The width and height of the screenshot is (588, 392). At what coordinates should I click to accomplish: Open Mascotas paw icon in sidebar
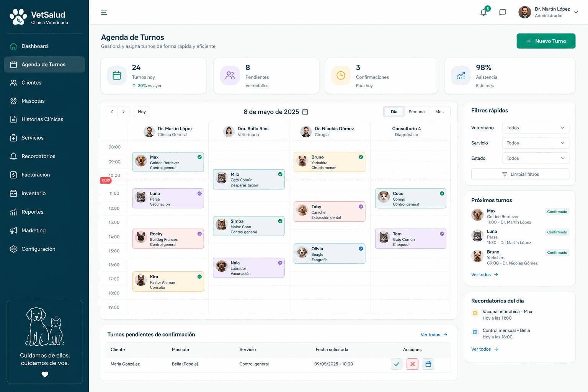tap(13, 101)
